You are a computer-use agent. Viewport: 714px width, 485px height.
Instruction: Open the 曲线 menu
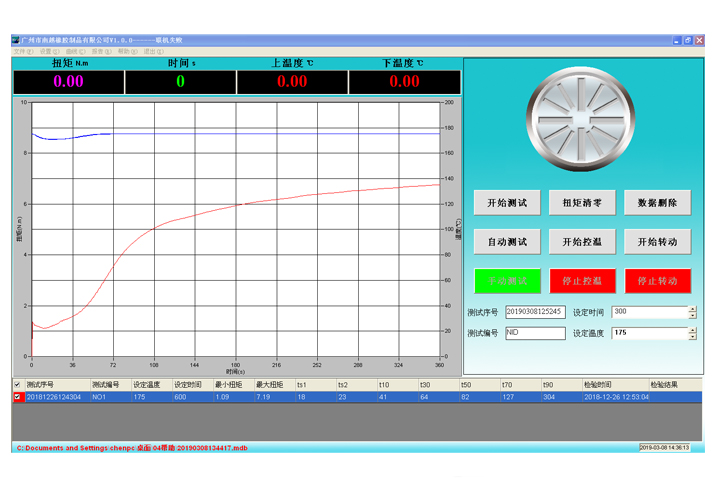click(74, 51)
